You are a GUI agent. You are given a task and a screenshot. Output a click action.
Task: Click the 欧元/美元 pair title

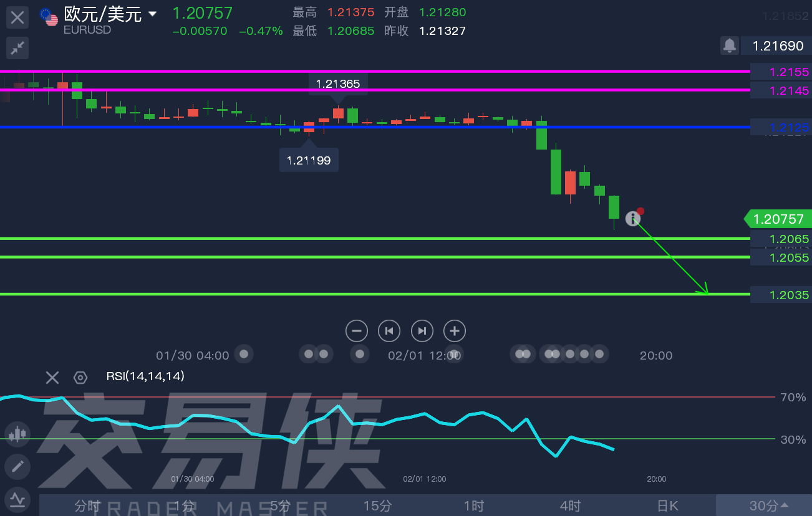[x=103, y=14]
